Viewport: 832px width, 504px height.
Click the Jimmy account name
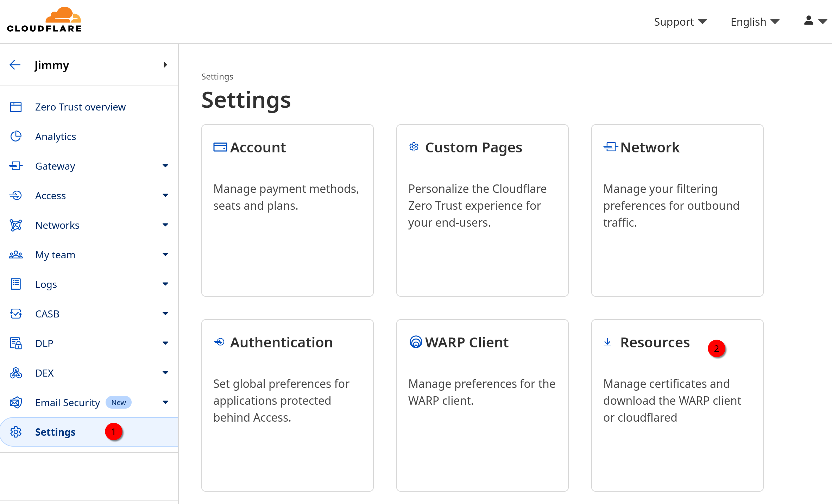click(52, 65)
